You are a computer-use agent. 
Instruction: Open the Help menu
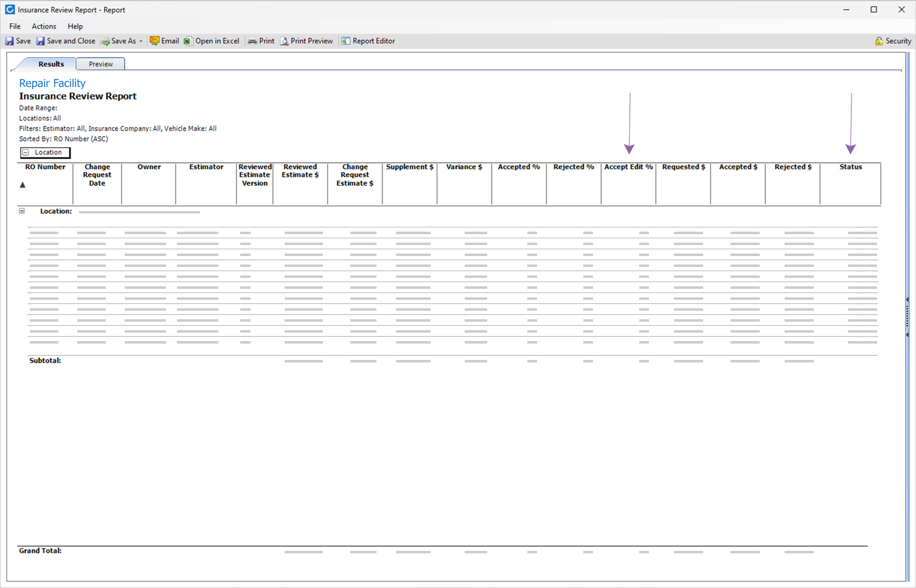75,26
